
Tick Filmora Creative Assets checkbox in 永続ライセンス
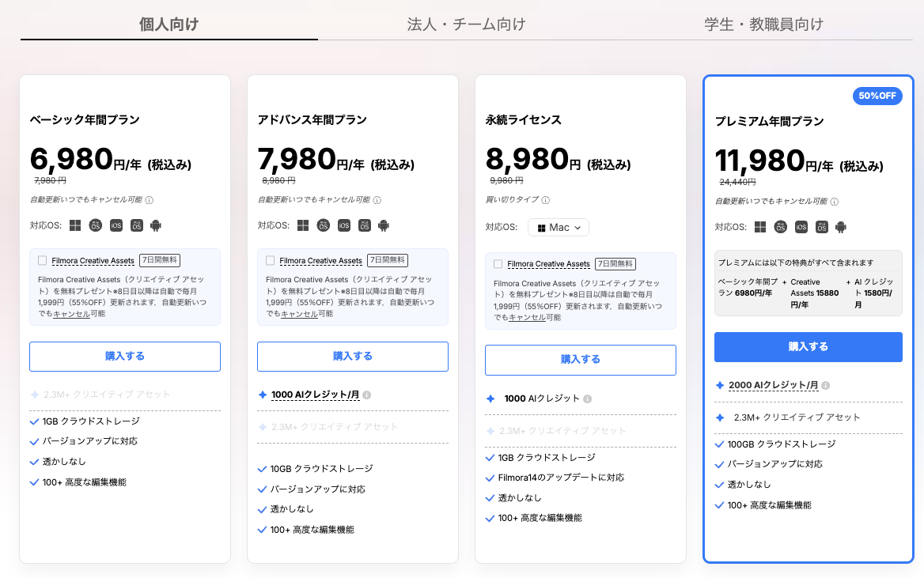click(x=498, y=264)
